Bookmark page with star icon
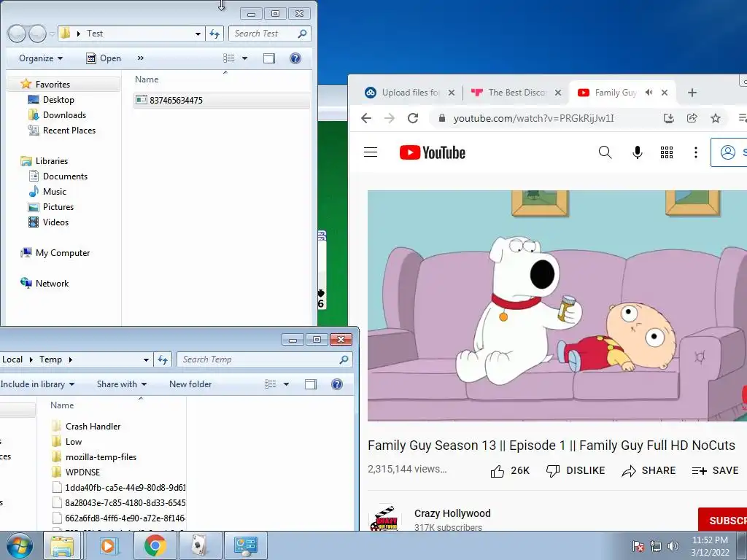 click(x=715, y=118)
